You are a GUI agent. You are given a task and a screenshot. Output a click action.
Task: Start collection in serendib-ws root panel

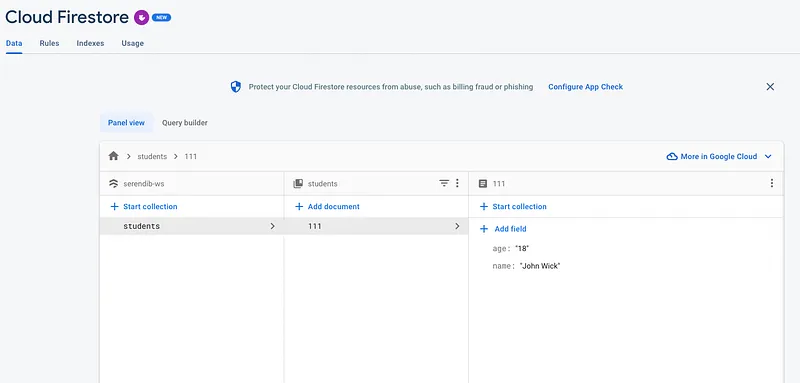[x=144, y=207]
